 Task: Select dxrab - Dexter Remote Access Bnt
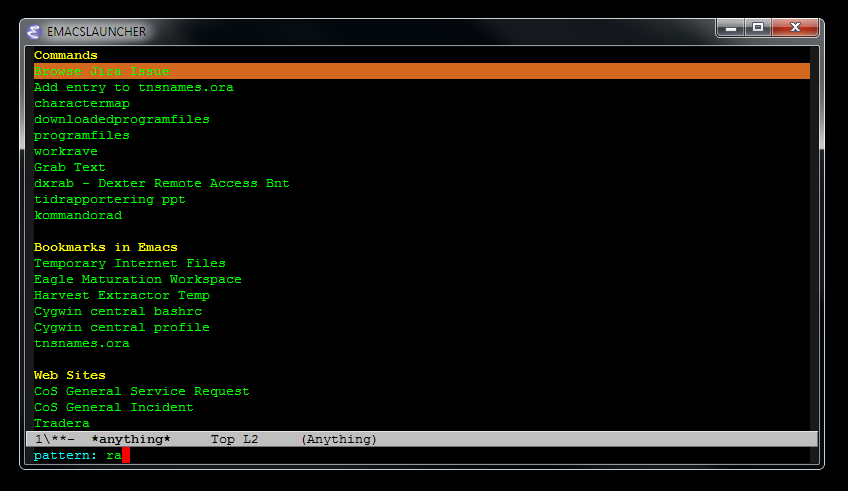point(162,183)
